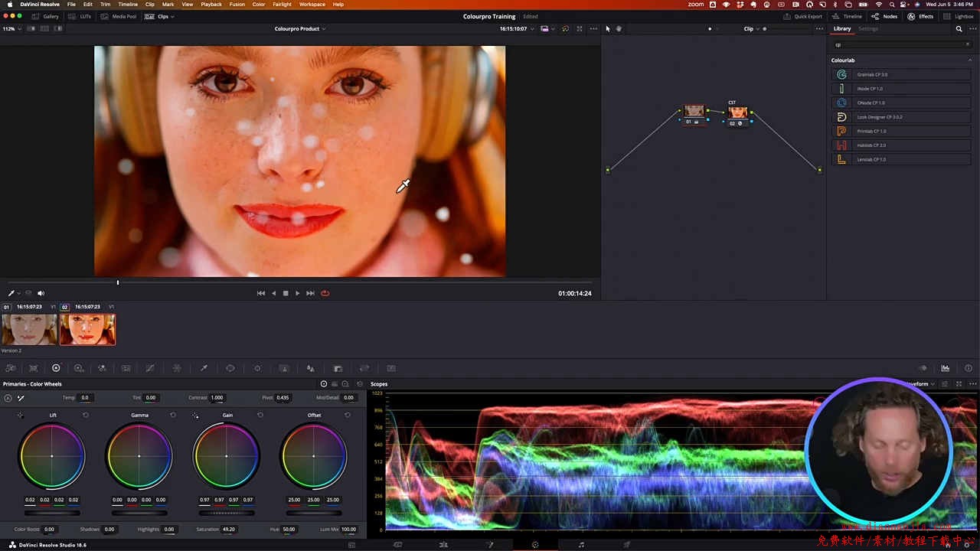Click the Halolab CP 2.0 effect
Screen dimensions: 980x551
tap(871, 145)
